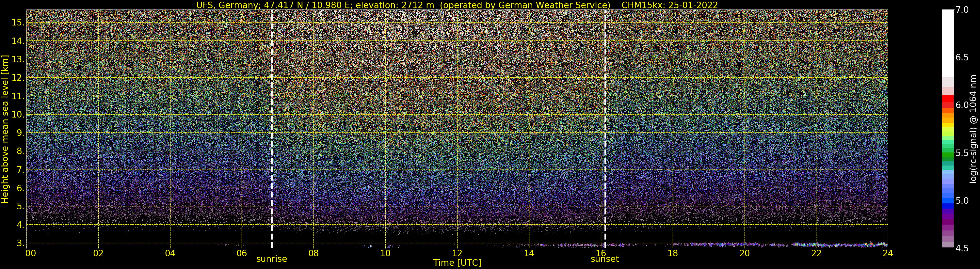Click the '04' time tick label
Screen dimensions: 980x269
[x=170, y=253]
